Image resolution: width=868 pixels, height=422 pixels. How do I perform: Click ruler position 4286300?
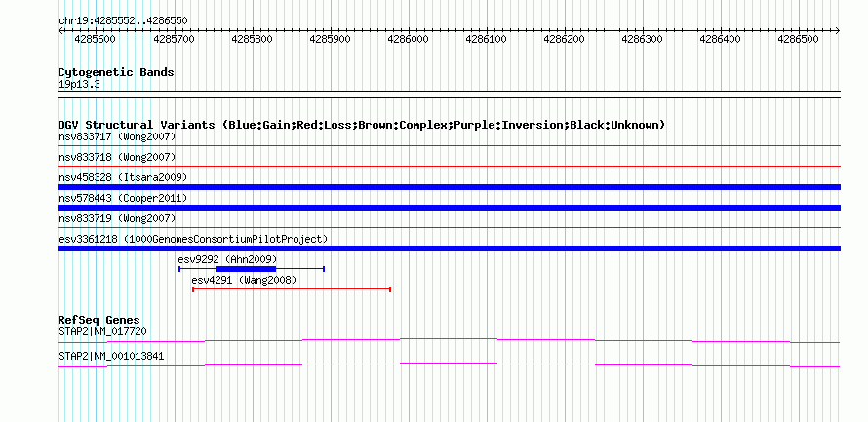pyautogui.click(x=643, y=39)
